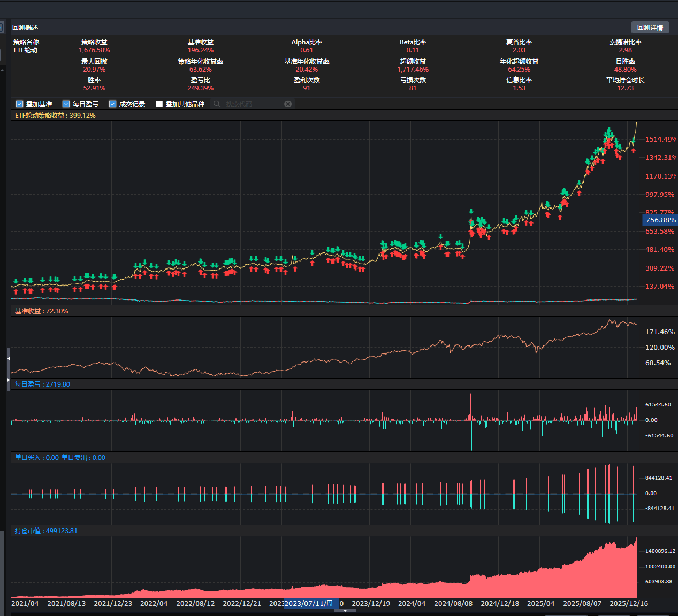Clear the code search box with X icon
This screenshot has width=678, height=616.
coord(288,104)
